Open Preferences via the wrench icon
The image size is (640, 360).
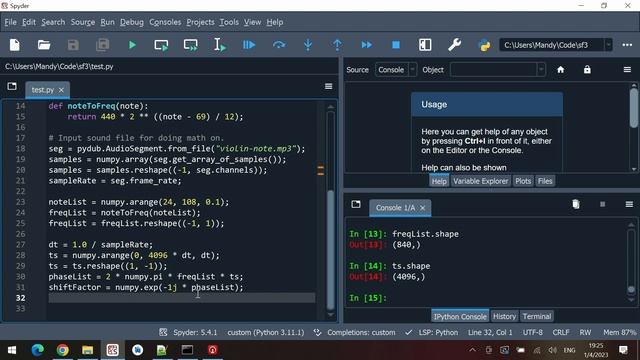[x=454, y=45]
